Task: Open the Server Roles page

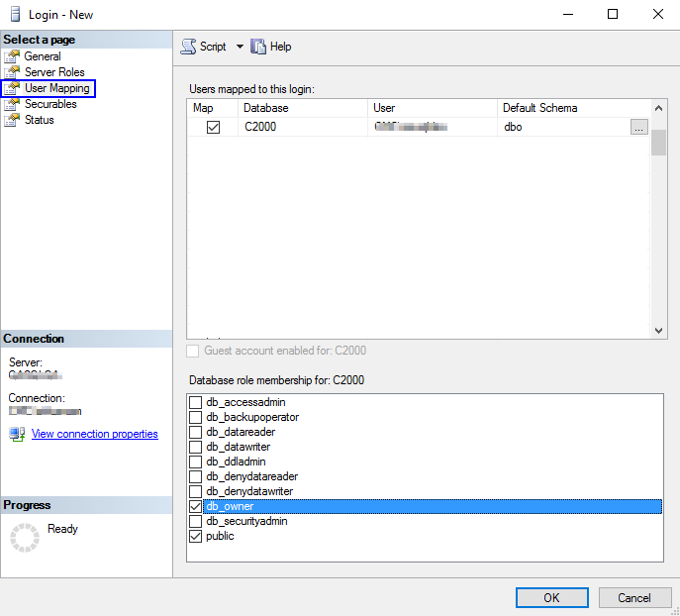Action: [x=54, y=72]
